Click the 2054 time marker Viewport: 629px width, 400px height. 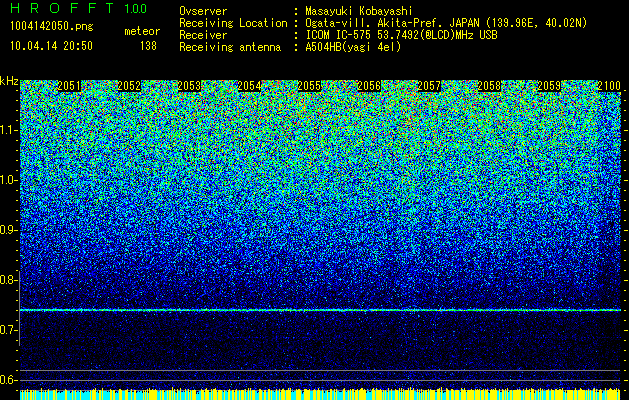pos(250,86)
